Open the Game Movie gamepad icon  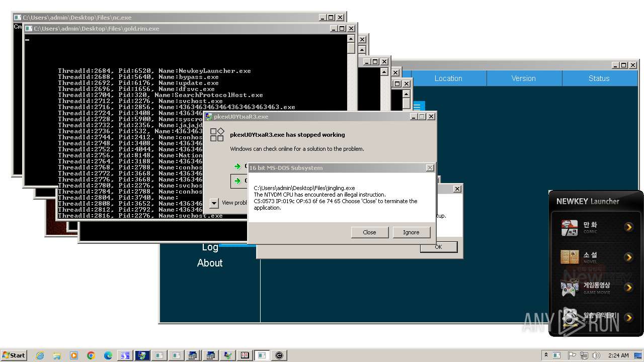(x=570, y=288)
